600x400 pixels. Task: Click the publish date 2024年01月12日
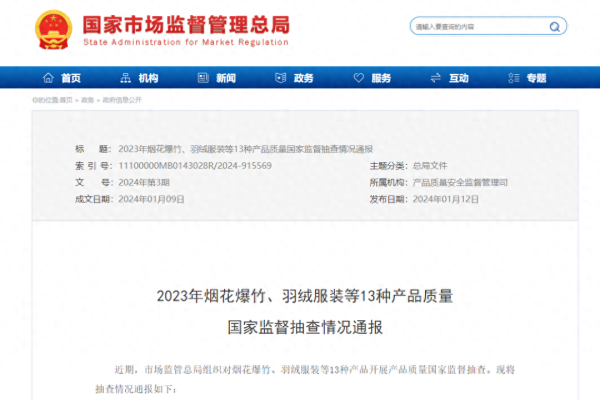(x=445, y=199)
